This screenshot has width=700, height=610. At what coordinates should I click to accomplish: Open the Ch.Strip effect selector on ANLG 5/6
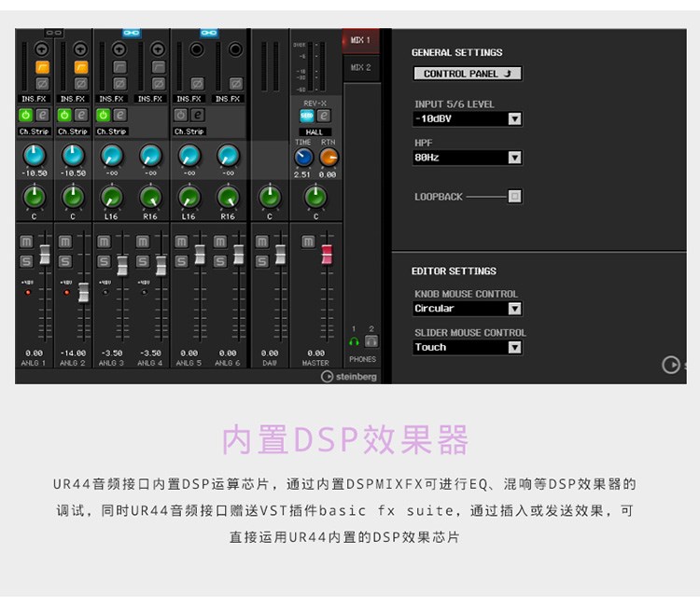click(189, 132)
